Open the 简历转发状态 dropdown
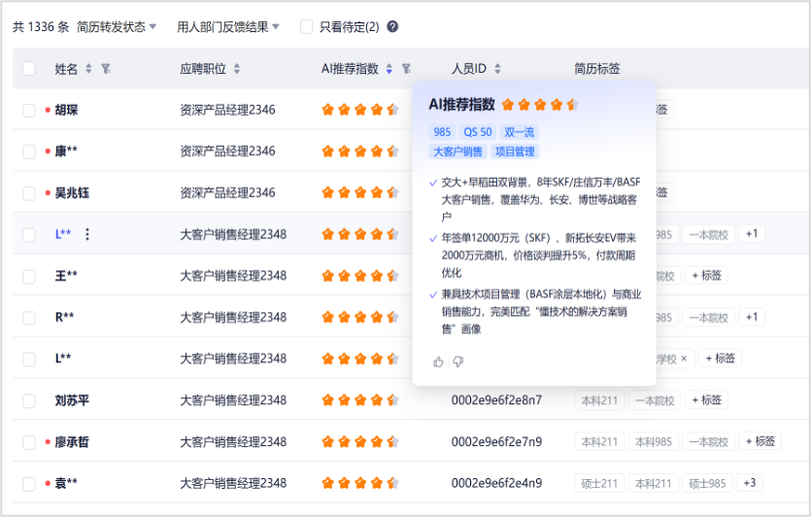The height and width of the screenshot is (517, 812). pyautogui.click(x=117, y=26)
